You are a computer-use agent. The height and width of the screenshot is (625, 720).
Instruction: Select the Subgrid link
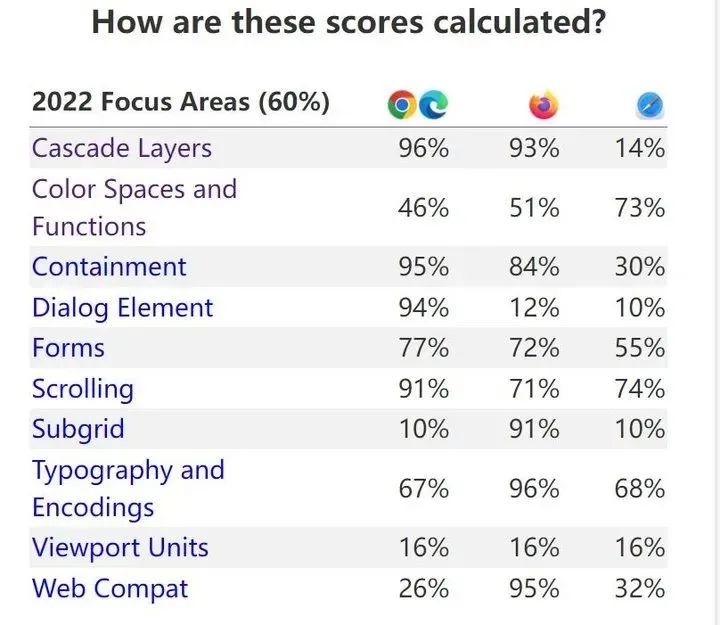[78, 429]
